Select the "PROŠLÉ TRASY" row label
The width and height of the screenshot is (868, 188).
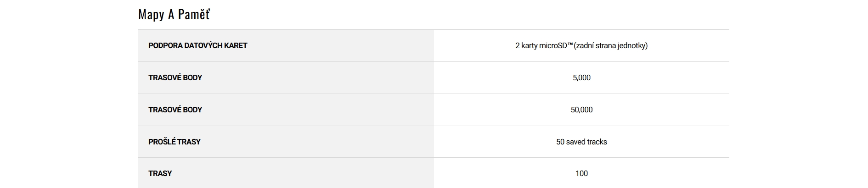(174, 142)
